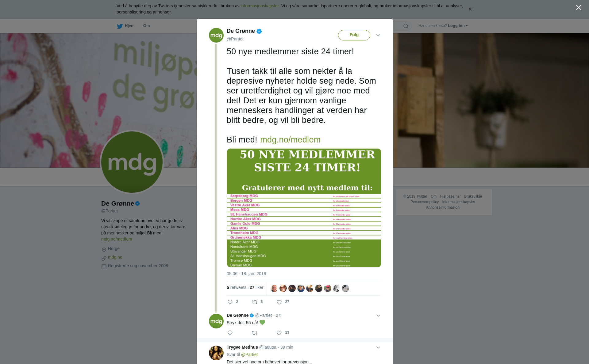
Task: Follow De Grønne with Følg button
Action: (354, 35)
